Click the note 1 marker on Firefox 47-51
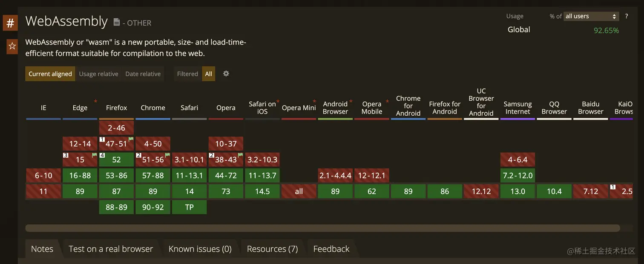 [102, 139]
